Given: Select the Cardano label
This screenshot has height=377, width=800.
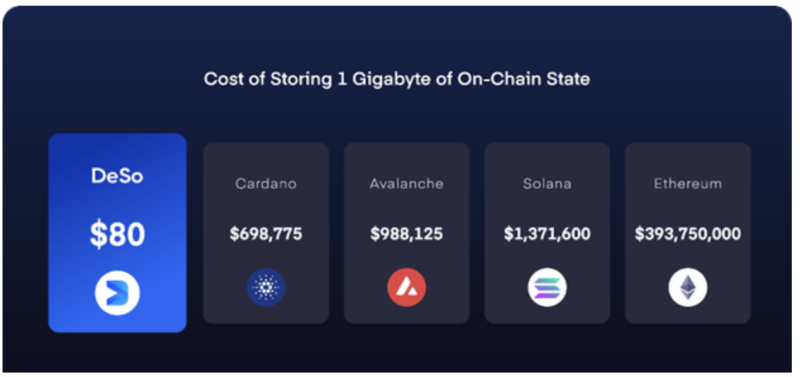Looking at the screenshot, I should [266, 184].
